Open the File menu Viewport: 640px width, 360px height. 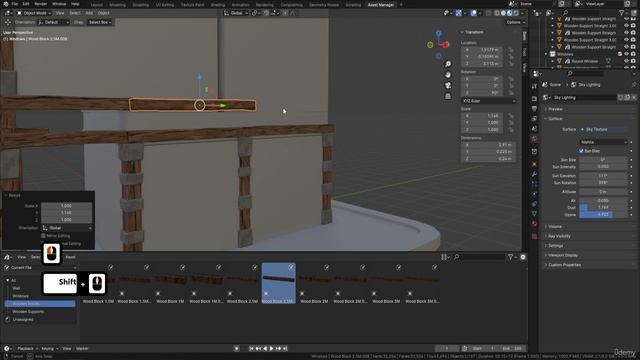coord(14,4)
